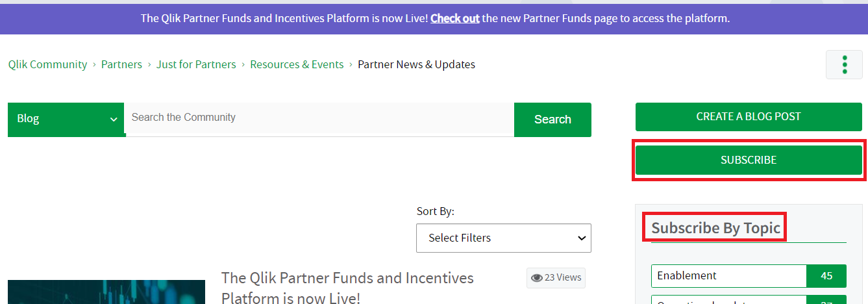
Task: Open the Select Filters sort dropdown
Action: (504, 238)
